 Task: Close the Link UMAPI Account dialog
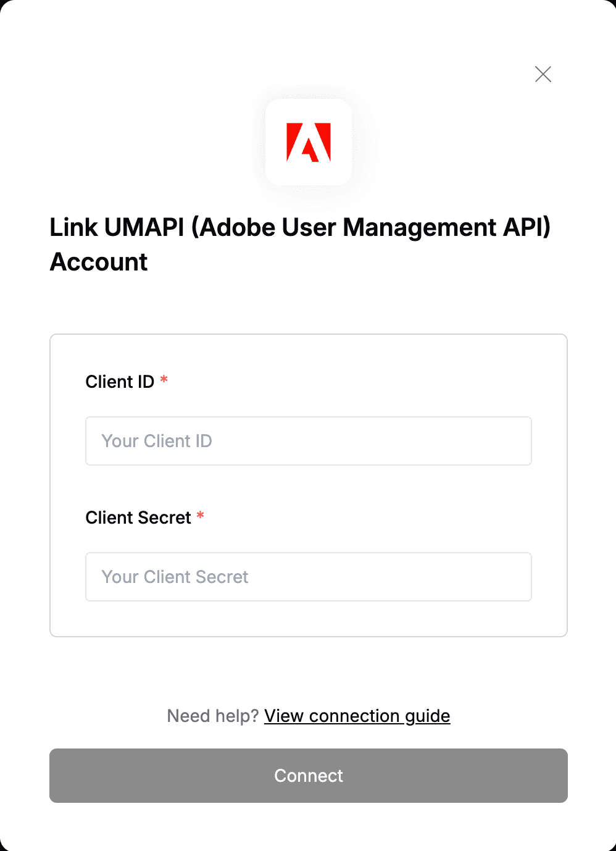click(x=543, y=74)
